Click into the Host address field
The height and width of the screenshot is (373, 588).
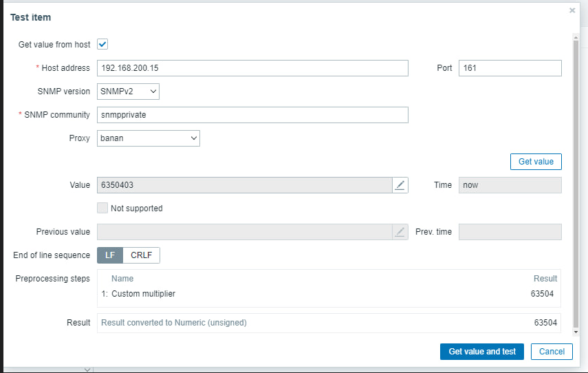[x=252, y=68]
